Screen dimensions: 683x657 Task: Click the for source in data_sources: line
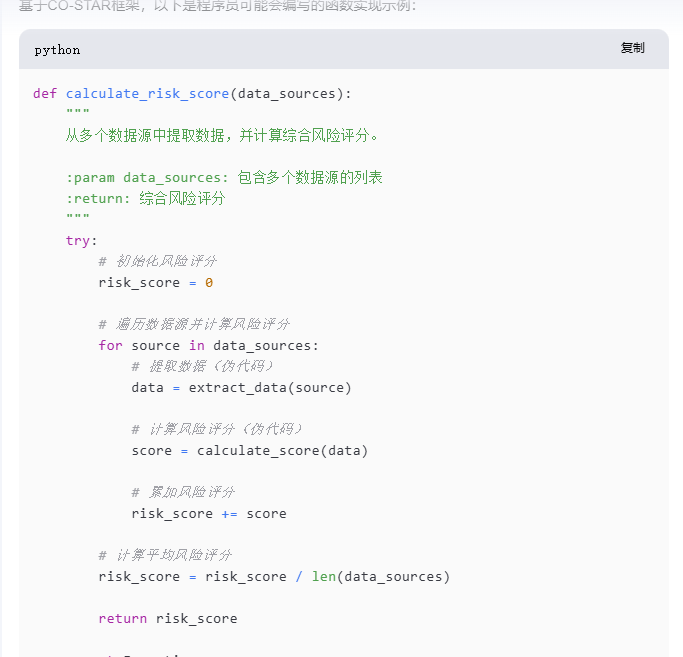208,345
